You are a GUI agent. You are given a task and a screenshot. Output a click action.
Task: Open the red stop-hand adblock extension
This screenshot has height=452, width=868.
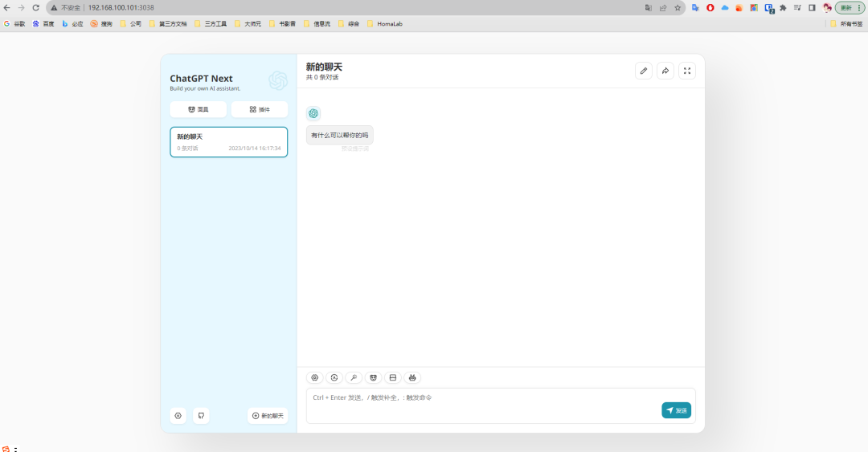pos(710,8)
